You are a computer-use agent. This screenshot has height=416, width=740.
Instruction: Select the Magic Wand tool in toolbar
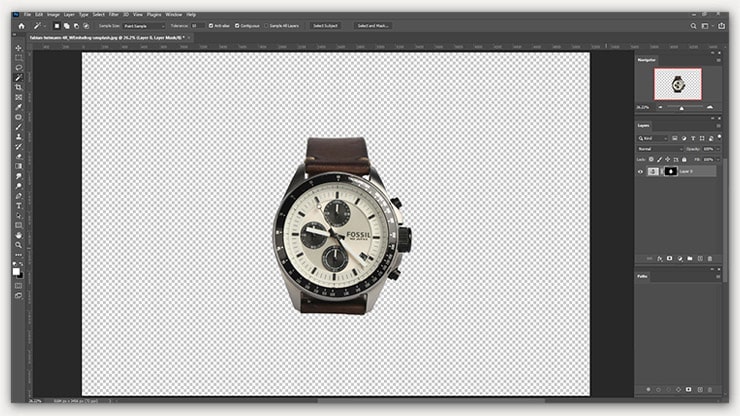tap(18, 77)
